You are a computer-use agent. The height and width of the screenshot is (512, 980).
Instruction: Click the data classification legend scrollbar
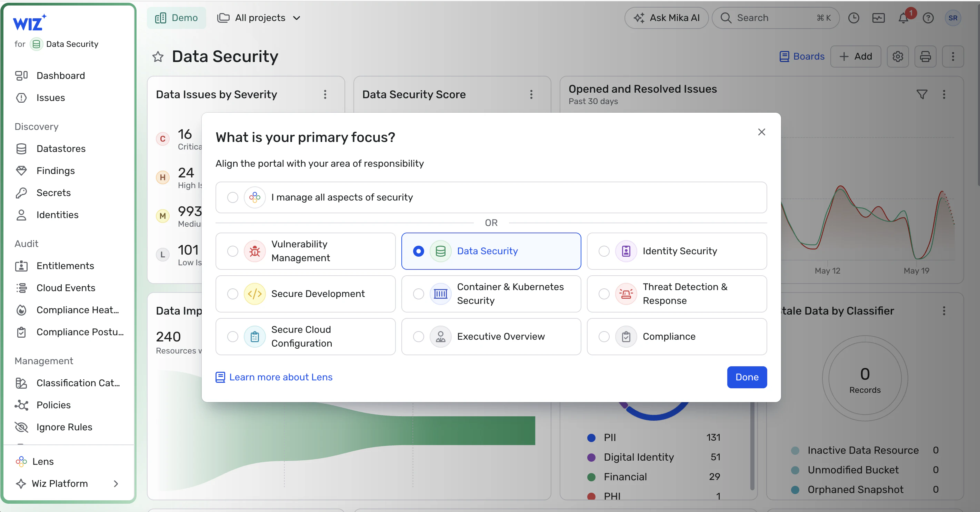(752, 446)
